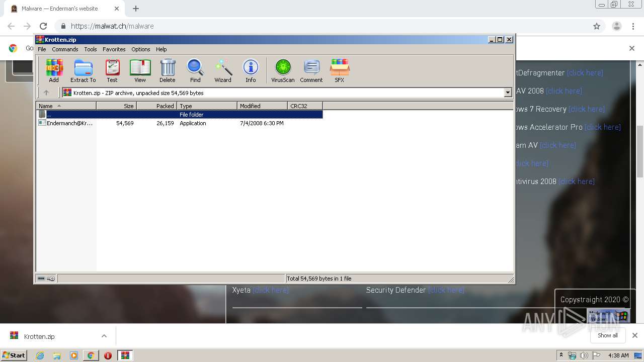
Task: Sort by Name column header
Action: [66, 106]
